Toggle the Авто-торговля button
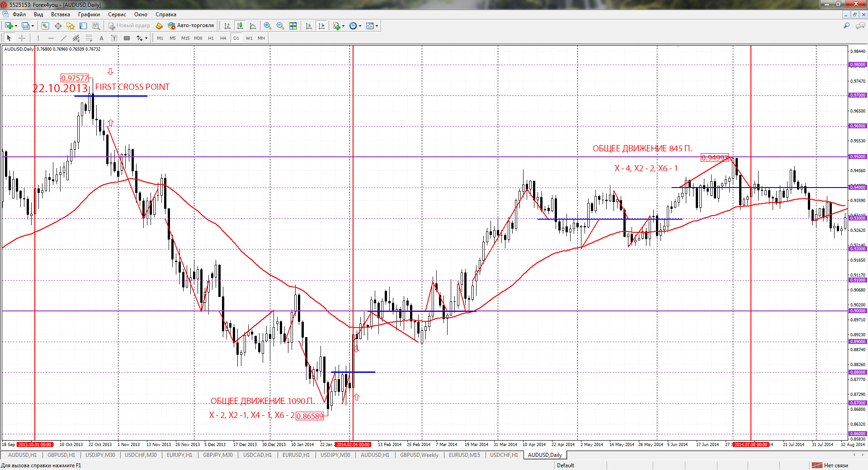 coord(191,26)
